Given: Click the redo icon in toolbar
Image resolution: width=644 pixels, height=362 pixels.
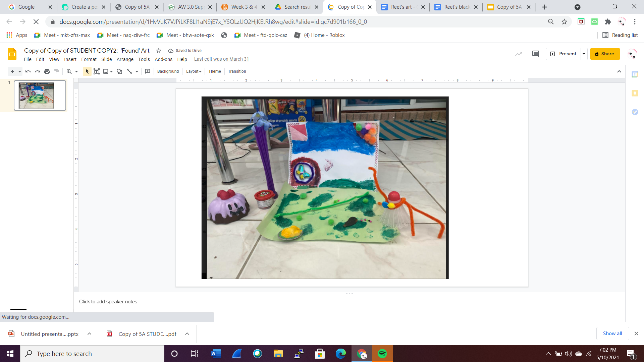Looking at the screenshot, I should click(38, 71).
